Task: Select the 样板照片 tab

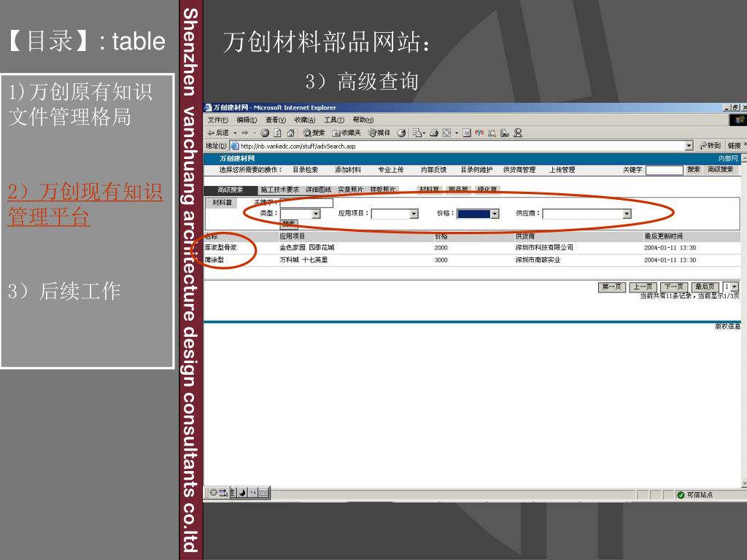Action: click(383, 190)
